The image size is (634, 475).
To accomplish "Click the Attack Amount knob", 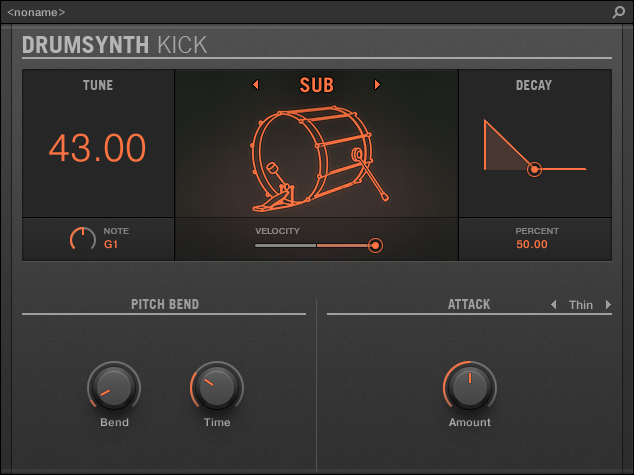I will point(469,386).
